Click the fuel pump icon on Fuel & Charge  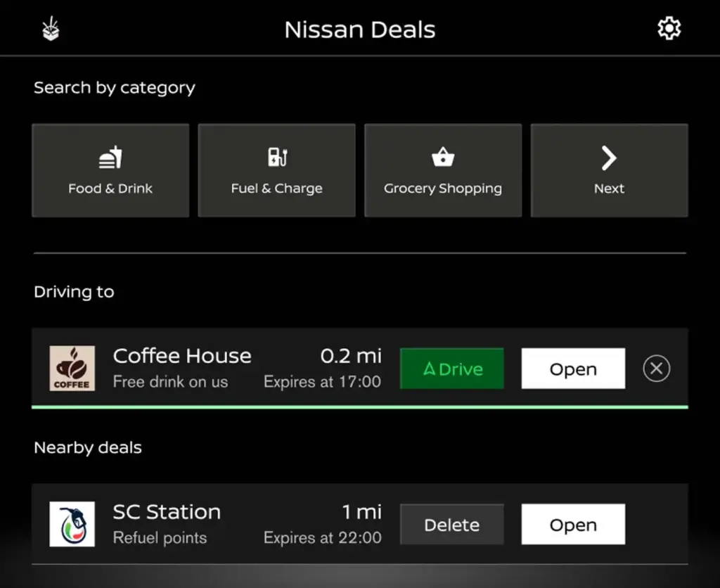(x=276, y=155)
